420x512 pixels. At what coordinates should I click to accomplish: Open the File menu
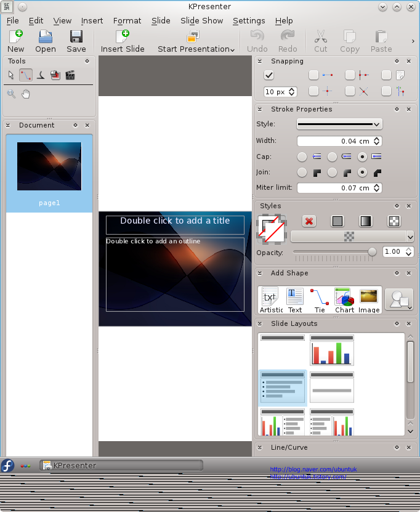(13, 20)
